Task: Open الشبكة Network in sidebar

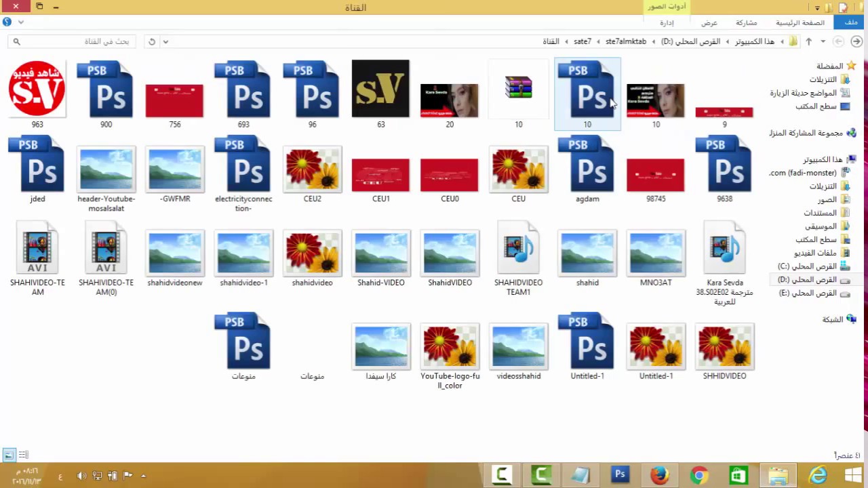Action: click(839, 319)
